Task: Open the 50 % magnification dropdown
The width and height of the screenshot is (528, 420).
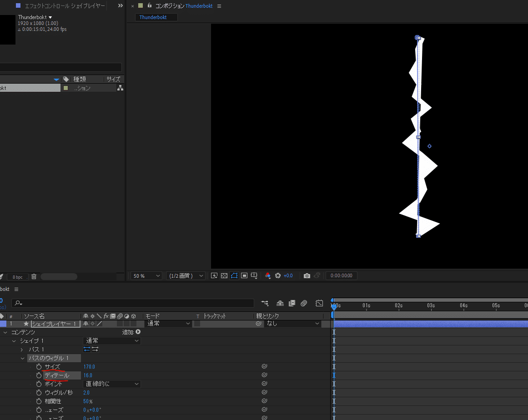Action: click(x=146, y=276)
